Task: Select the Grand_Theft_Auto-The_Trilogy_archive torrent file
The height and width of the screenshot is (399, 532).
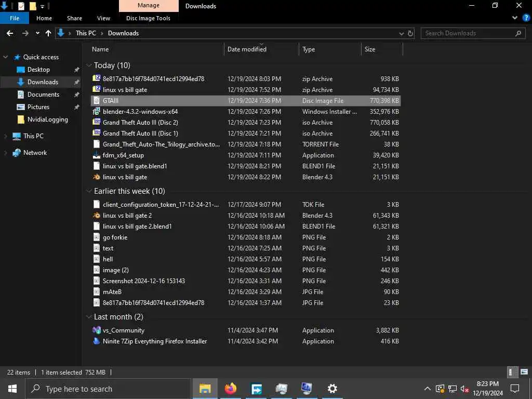Action: pyautogui.click(x=246, y=144)
